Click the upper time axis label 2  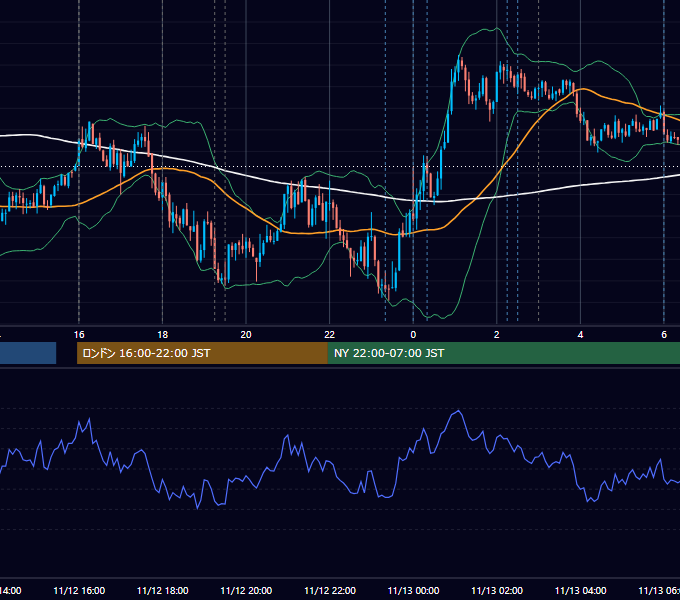(x=497, y=334)
